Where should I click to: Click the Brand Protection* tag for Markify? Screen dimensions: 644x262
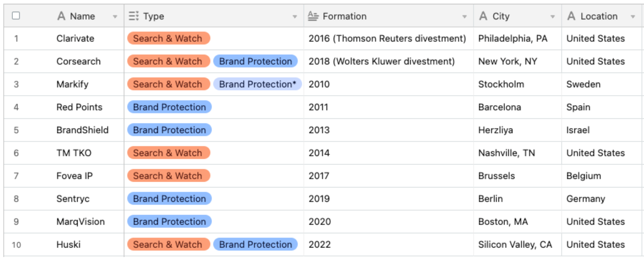click(x=257, y=84)
